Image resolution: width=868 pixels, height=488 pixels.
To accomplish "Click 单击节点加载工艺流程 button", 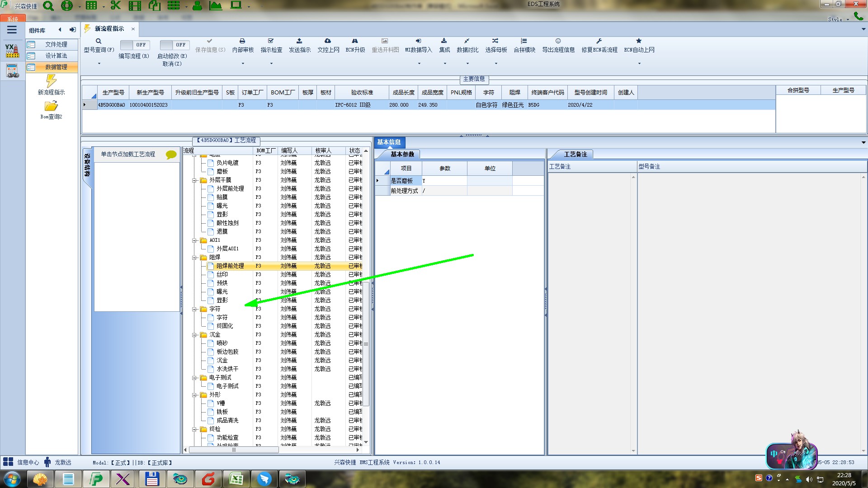I will 128,155.
